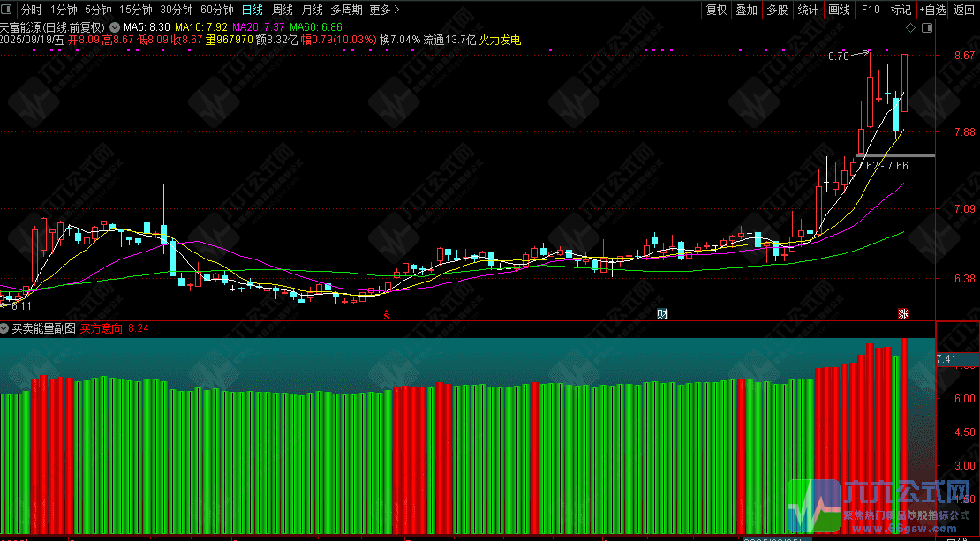Open the 复权 adjustment menu
The height and width of the screenshot is (541, 980).
point(716,10)
